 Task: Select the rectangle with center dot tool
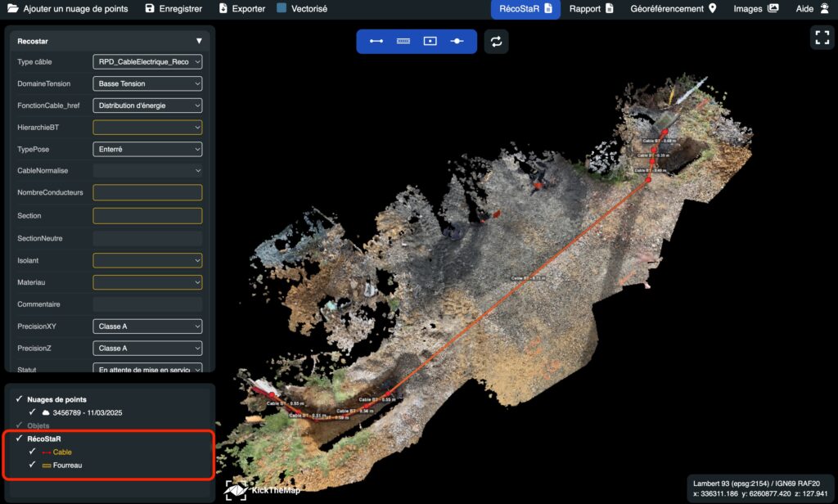[430, 41]
